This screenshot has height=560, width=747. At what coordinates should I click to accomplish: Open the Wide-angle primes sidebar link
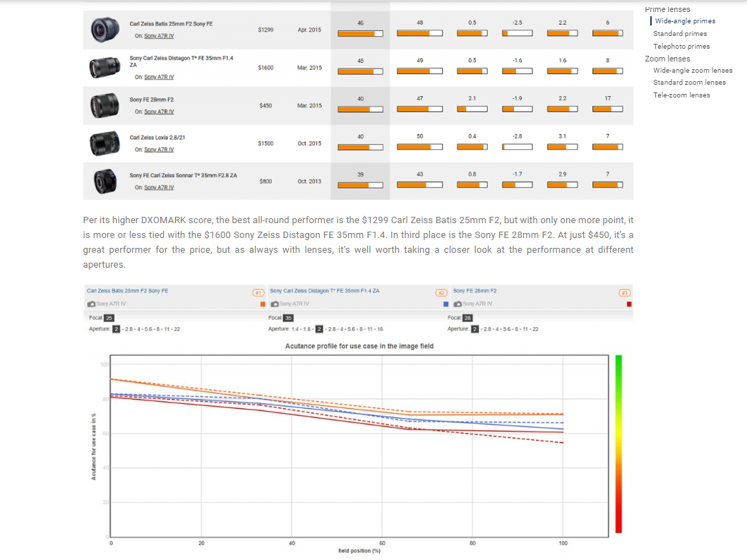685,21
